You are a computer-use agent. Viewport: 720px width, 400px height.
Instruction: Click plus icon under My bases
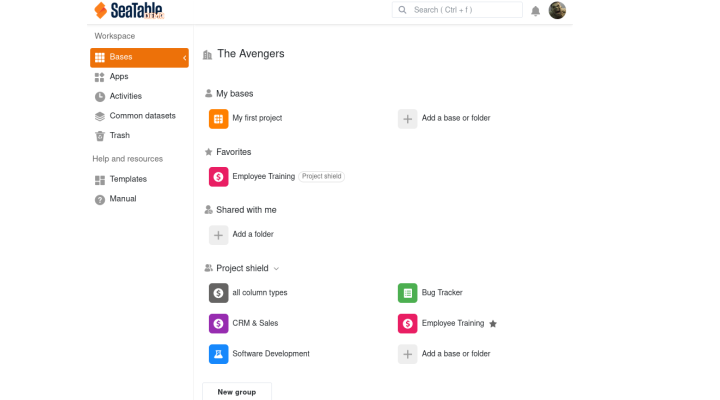[407, 119]
